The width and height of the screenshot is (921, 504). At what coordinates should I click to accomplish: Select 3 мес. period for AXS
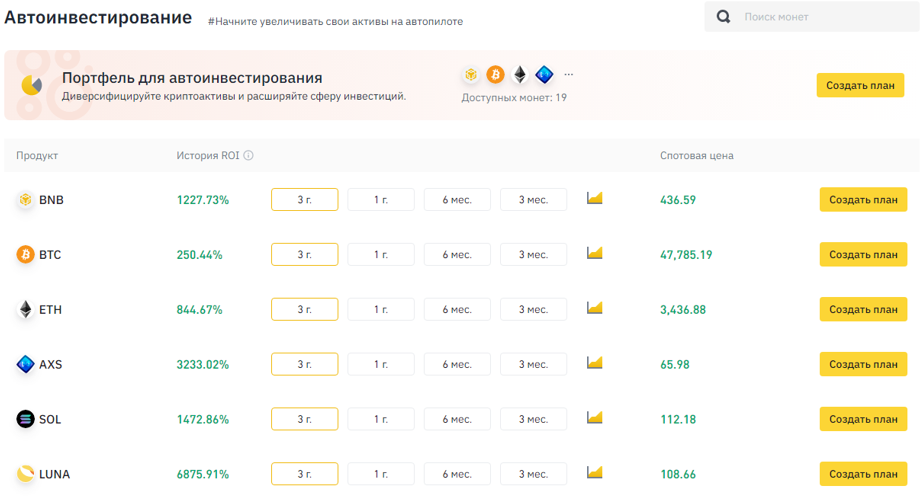click(533, 364)
